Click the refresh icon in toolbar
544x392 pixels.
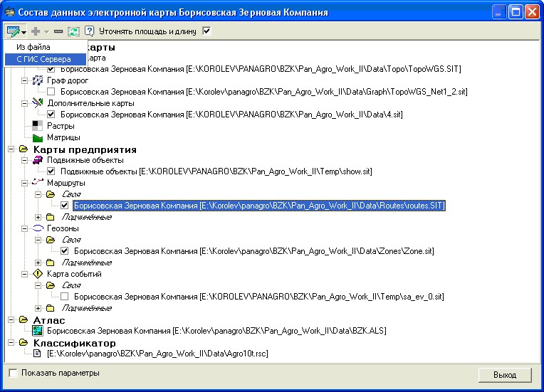[x=73, y=31]
